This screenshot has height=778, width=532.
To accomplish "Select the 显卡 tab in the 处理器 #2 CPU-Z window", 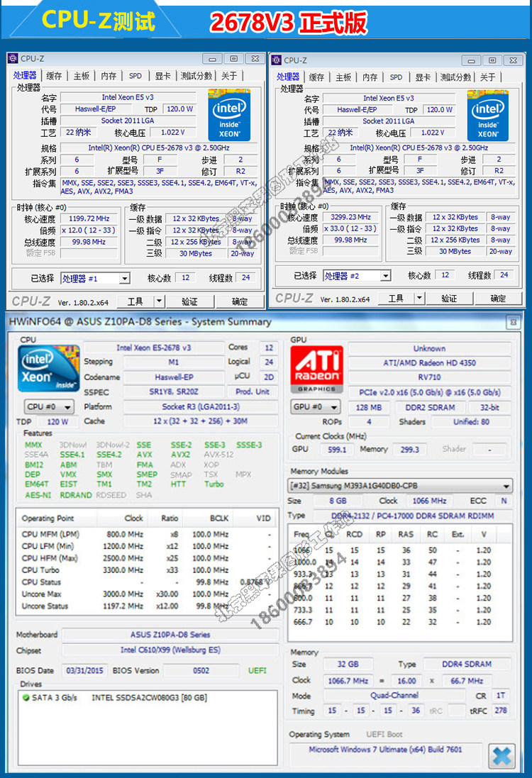I will click(x=423, y=77).
